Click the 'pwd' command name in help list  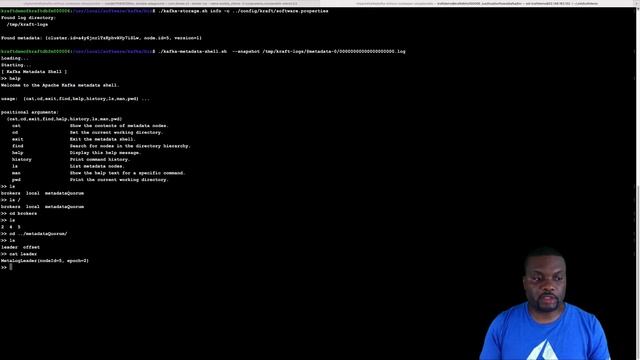pyautogui.click(x=16, y=180)
